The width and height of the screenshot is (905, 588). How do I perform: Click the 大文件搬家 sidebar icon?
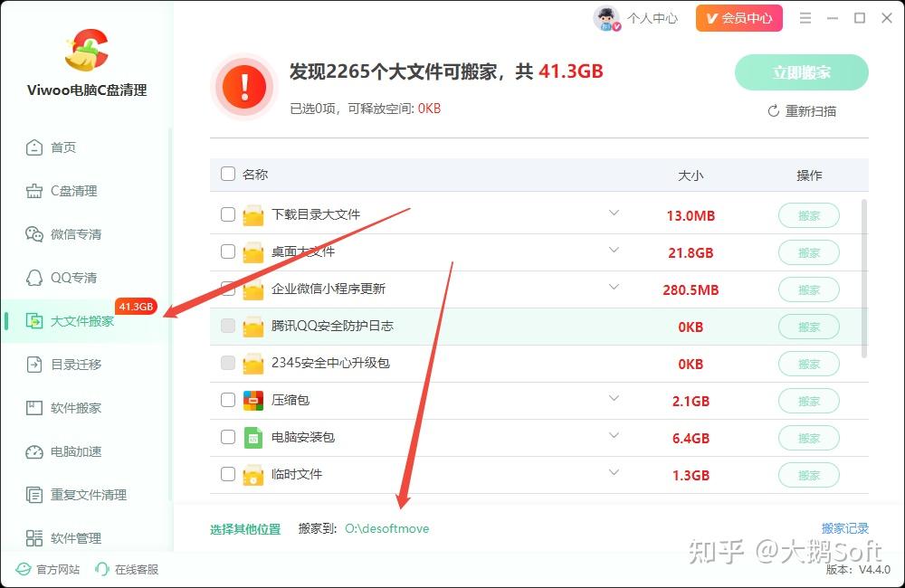coord(34,321)
